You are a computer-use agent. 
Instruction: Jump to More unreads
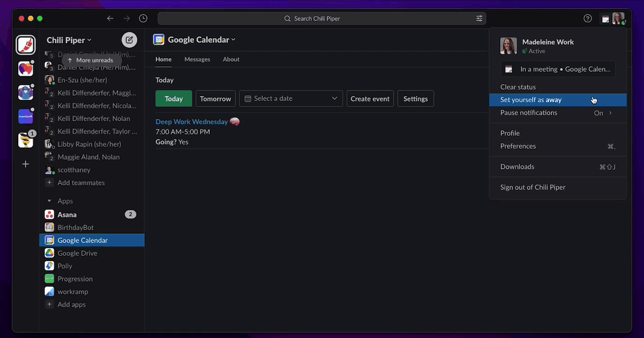click(91, 60)
